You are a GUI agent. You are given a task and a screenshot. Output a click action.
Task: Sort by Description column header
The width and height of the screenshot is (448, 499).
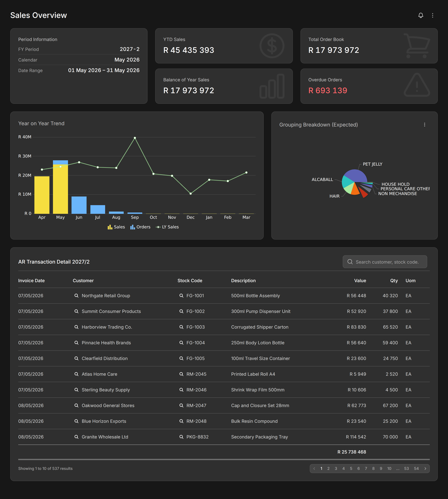tap(243, 280)
